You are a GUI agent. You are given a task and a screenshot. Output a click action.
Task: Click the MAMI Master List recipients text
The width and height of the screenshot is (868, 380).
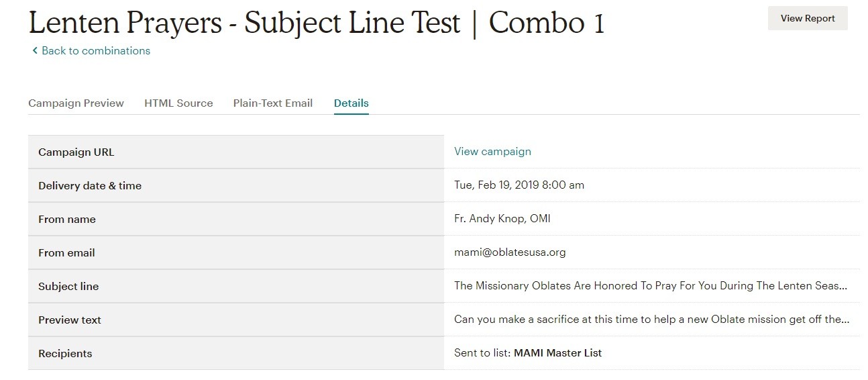pos(557,353)
